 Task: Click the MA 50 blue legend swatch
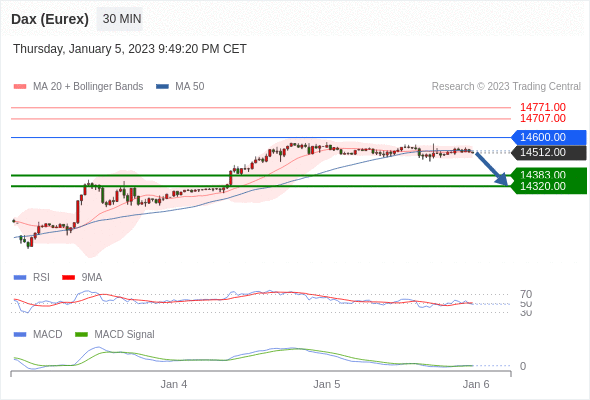tap(162, 87)
